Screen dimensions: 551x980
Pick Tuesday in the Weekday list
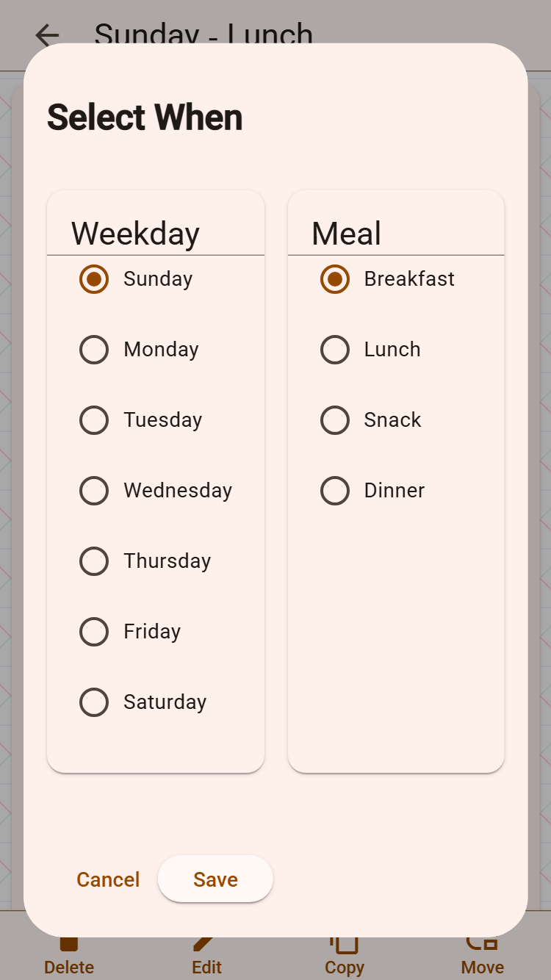tap(94, 420)
